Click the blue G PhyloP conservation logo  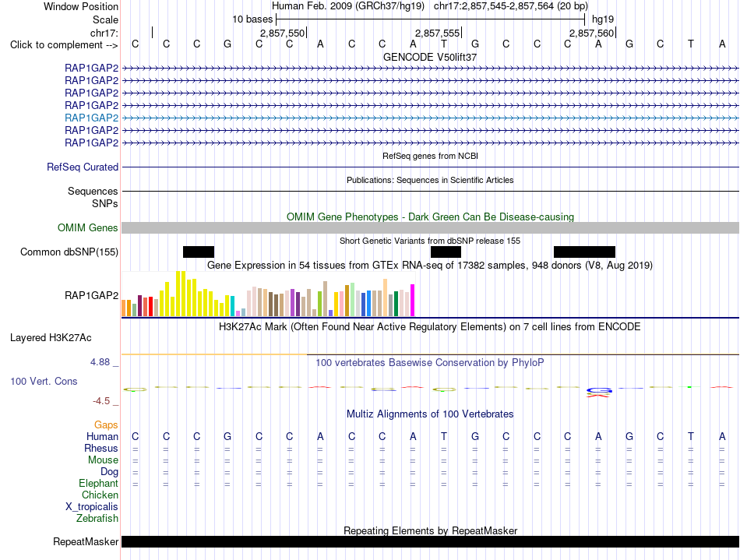click(599, 391)
